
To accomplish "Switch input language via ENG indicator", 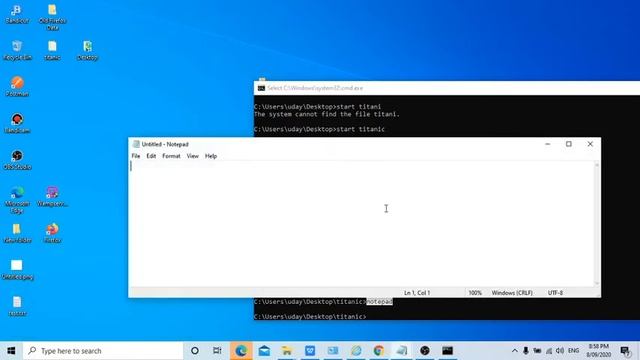I will [x=573, y=351].
